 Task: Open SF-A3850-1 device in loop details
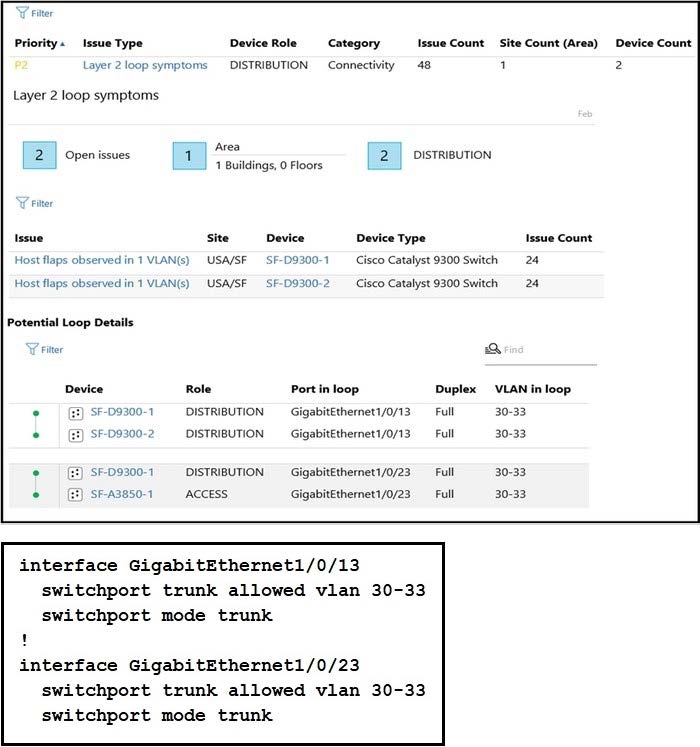[122, 494]
